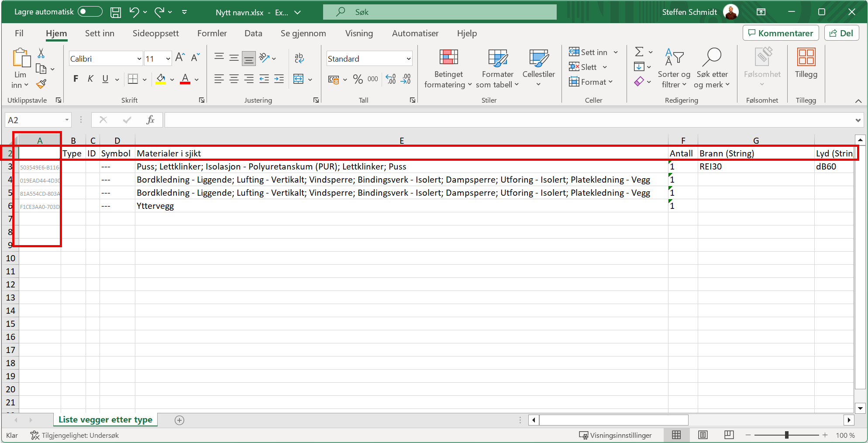This screenshot has height=443, width=868.
Task: Open the Formler ribbon tab
Action: click(x=212, y=34)
